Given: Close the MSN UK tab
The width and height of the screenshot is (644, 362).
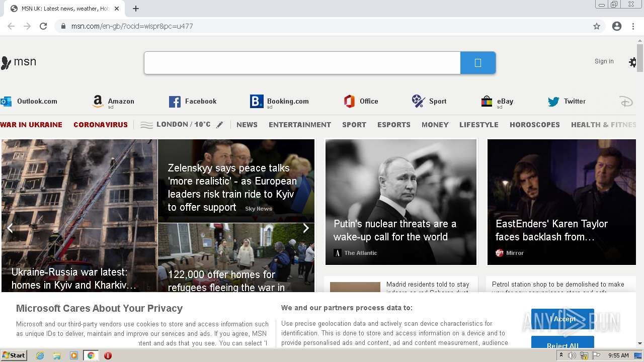Looking at the screenshot, I should [117, 9].
